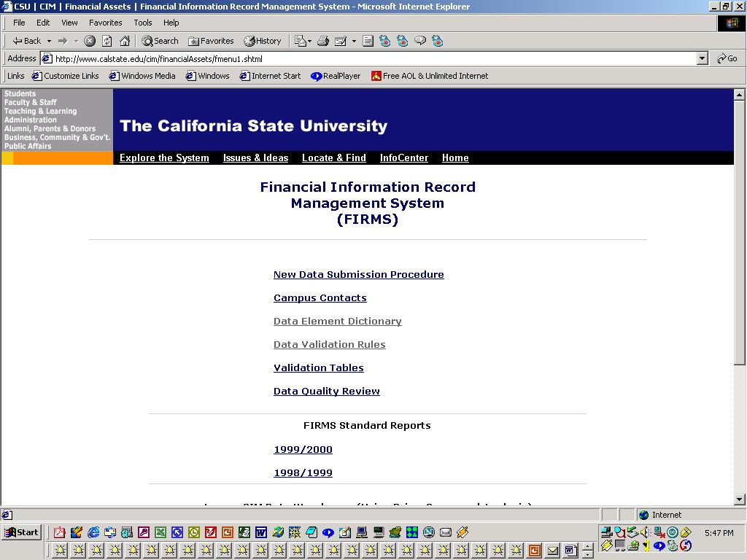The image size is (747, 560).
Task: Click the Stop loading icon
Action: [90, 41]
